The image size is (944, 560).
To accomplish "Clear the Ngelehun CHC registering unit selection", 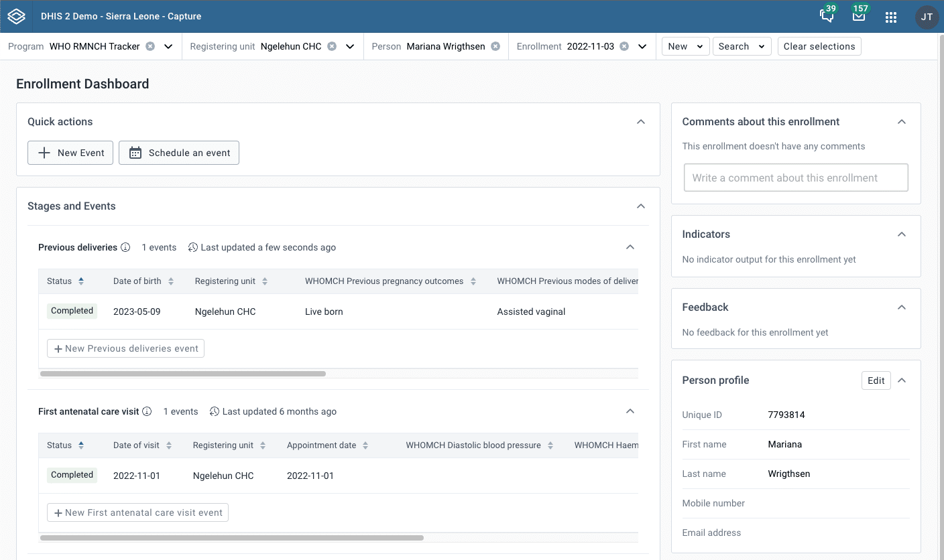I will pos(332,47).
